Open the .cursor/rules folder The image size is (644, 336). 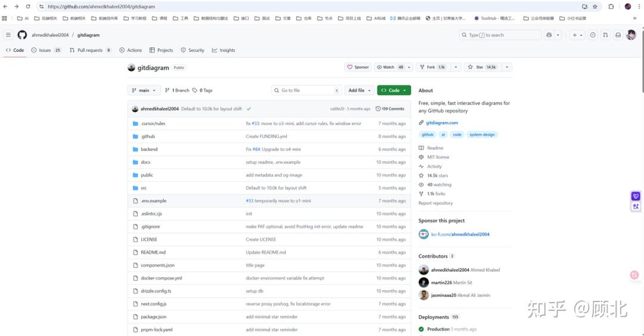(x=153, y=123)
